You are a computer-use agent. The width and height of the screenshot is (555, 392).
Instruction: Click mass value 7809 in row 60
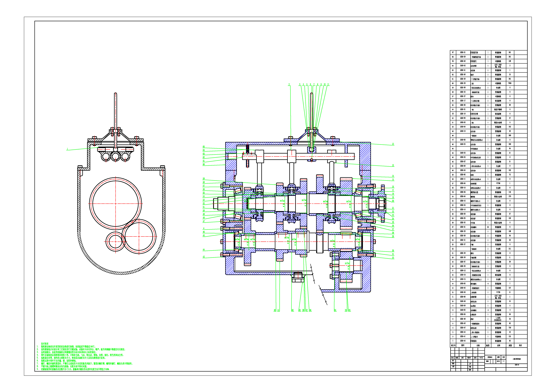click(x=510, y=83)
